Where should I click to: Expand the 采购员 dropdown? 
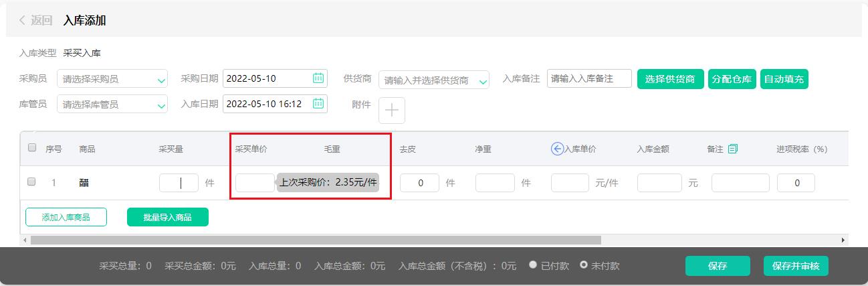click(112, 79)
